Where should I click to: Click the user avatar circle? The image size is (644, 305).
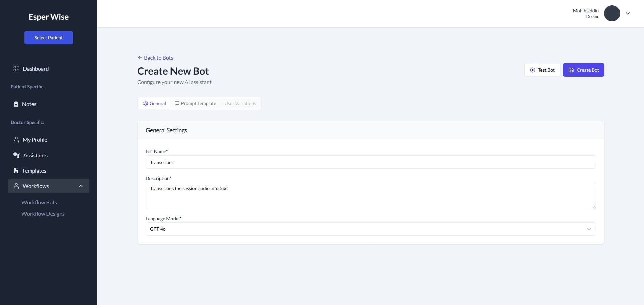click(x=612, y=13)
